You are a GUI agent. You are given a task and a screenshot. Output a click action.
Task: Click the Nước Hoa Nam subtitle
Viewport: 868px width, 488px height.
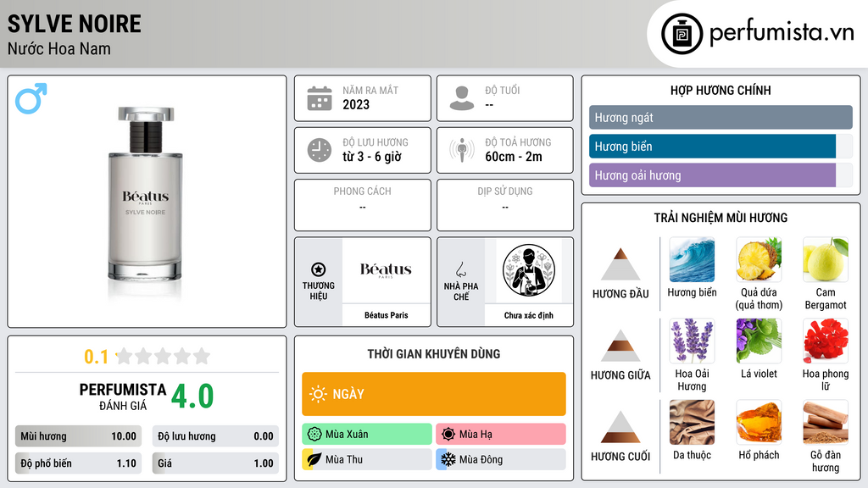[x=58, y=48]
